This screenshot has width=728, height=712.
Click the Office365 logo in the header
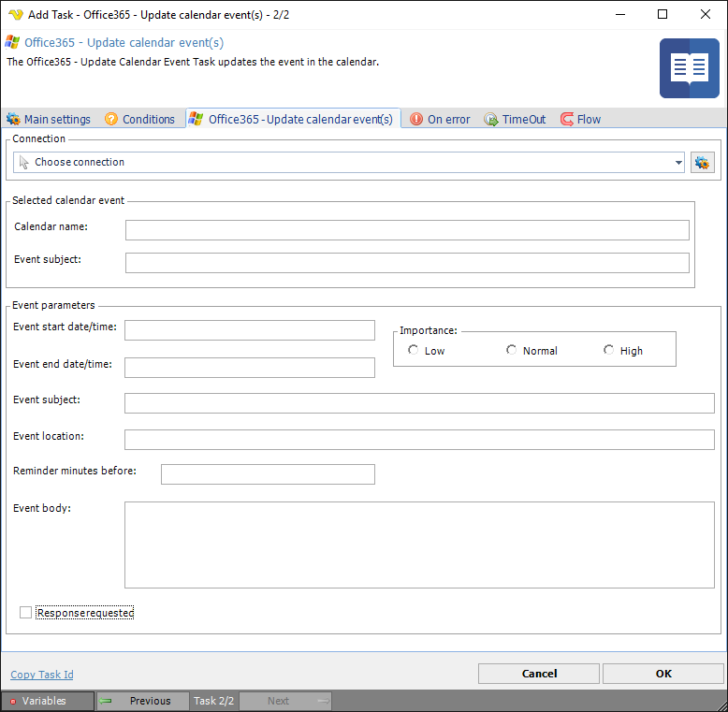tap(12, 43)
